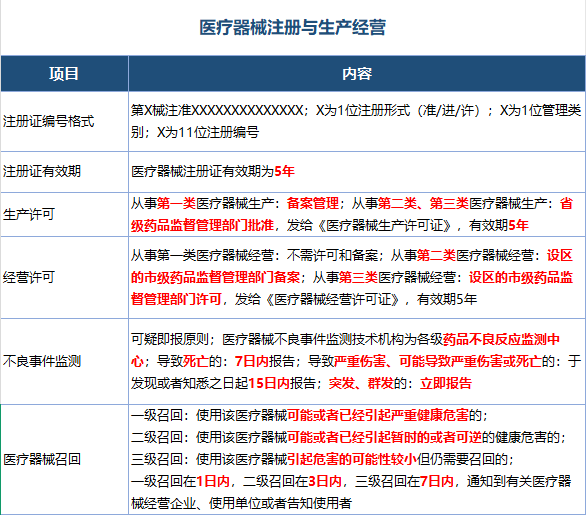This screenshot has width=586, height=515.
Task: Click the red text 15日内
Action: pyautogui.click(x=269, y=383)
